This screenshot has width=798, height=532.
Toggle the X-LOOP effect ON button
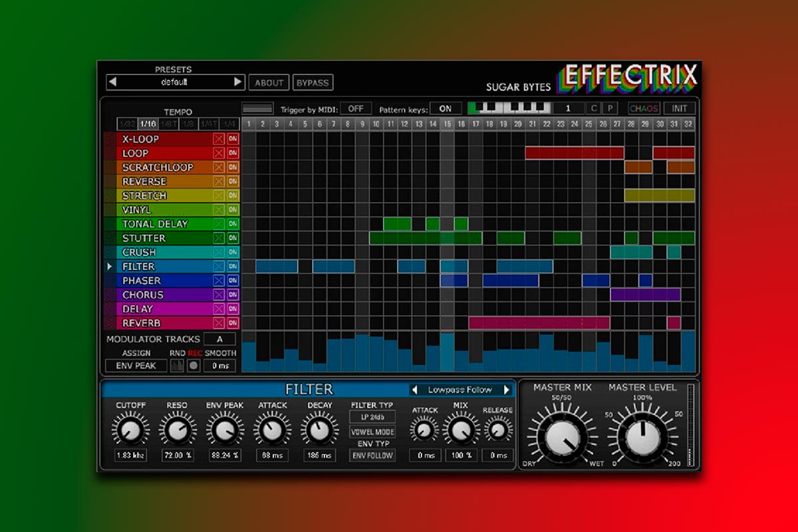coord(233,139)
